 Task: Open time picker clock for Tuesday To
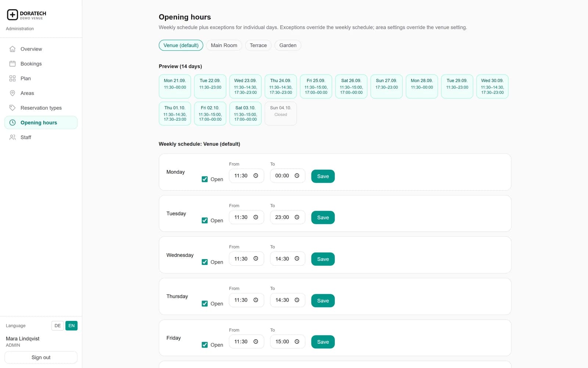(x=297, y=217)
